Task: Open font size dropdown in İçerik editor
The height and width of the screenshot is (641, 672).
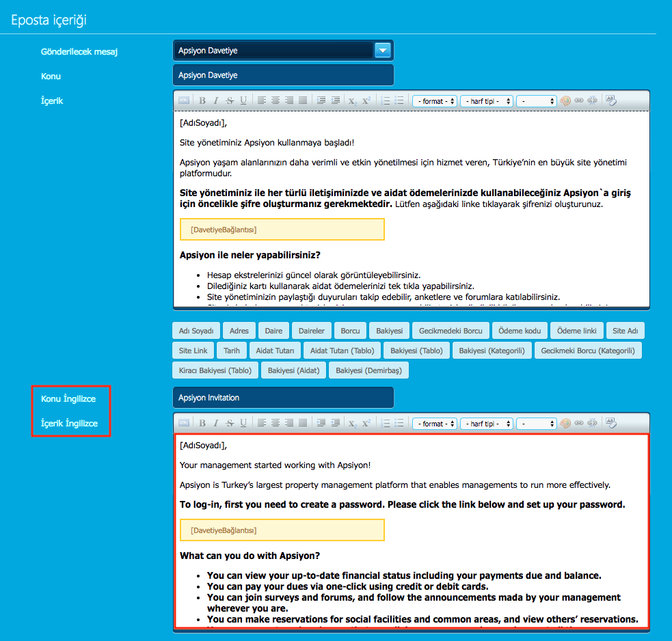Action: [537, 101]
